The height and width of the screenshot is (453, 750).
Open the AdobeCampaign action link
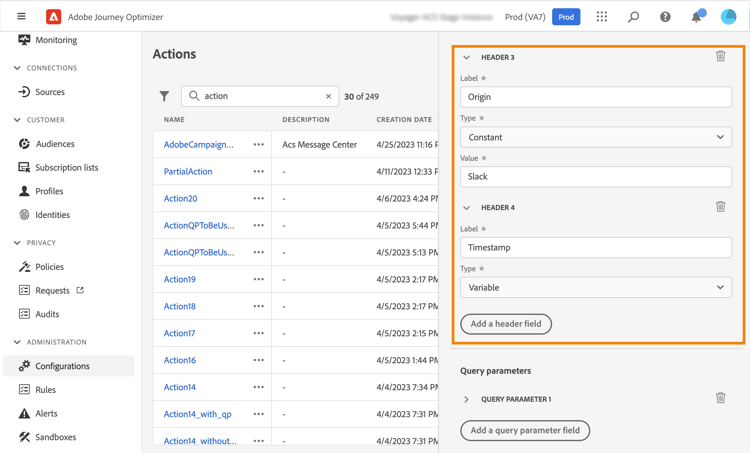[198, 145]
